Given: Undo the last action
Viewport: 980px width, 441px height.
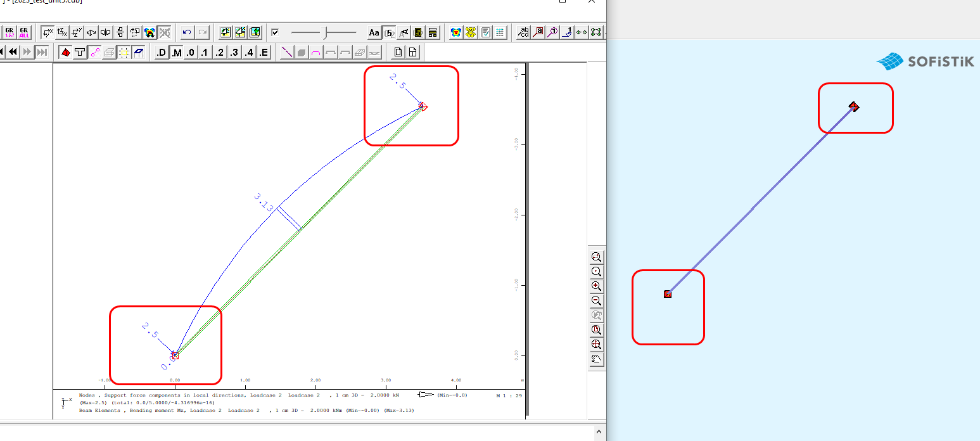Looking at the screenshot, I should pos(187,32).
